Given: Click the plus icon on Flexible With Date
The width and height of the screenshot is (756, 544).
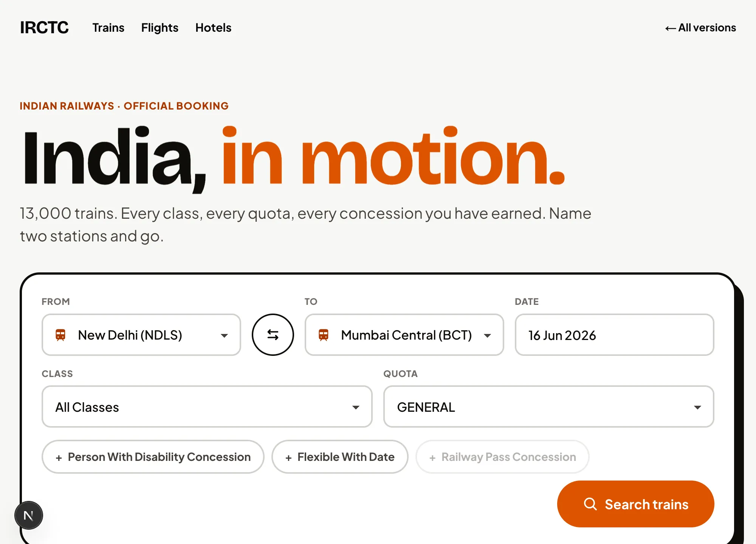Looking at the screenshot, I should [x=288, y=458].
